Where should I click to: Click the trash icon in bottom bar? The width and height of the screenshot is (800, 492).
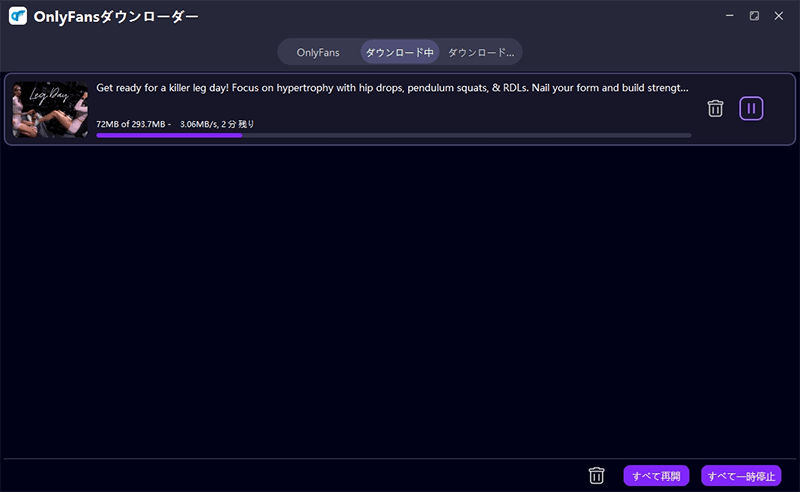597,476
